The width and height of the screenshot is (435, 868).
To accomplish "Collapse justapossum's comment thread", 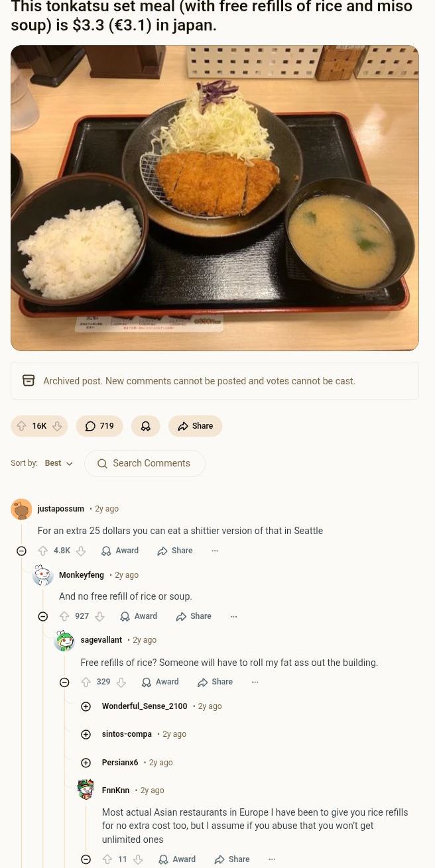I will click(x=21, y=551).
